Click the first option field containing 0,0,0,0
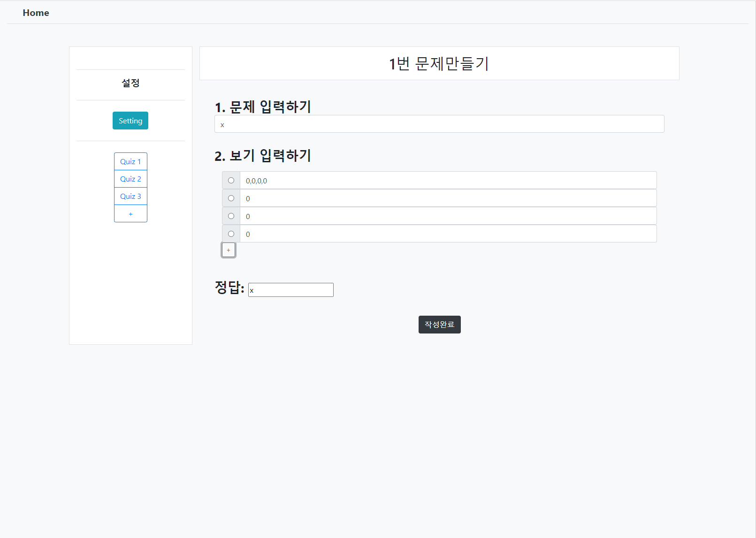Image resolution: width=756 pixels, height=538 pixels. point(448,181)
